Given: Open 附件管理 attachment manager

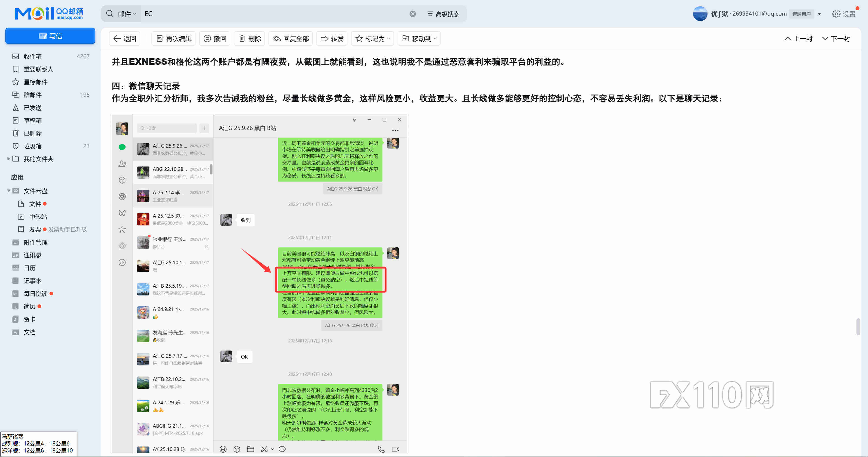Looking at the screenshot, I should click(x=35, y=242).
